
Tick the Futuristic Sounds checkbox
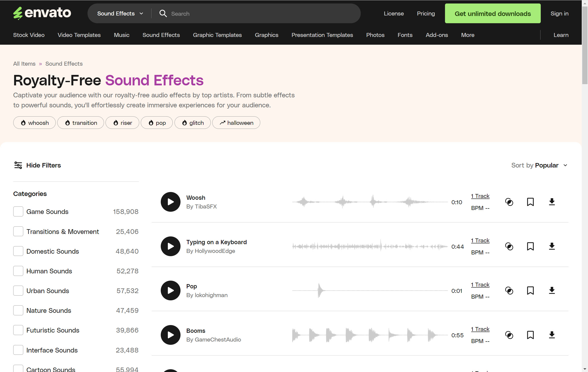(18, 330)
